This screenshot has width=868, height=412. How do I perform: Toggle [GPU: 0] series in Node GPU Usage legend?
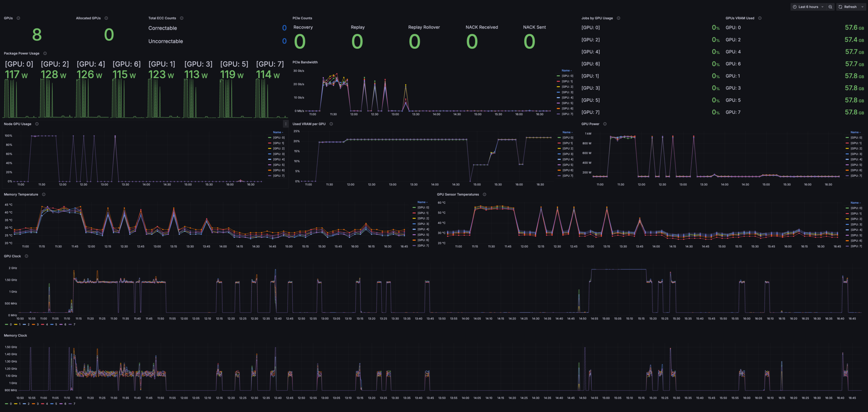[x=279, y=138]
